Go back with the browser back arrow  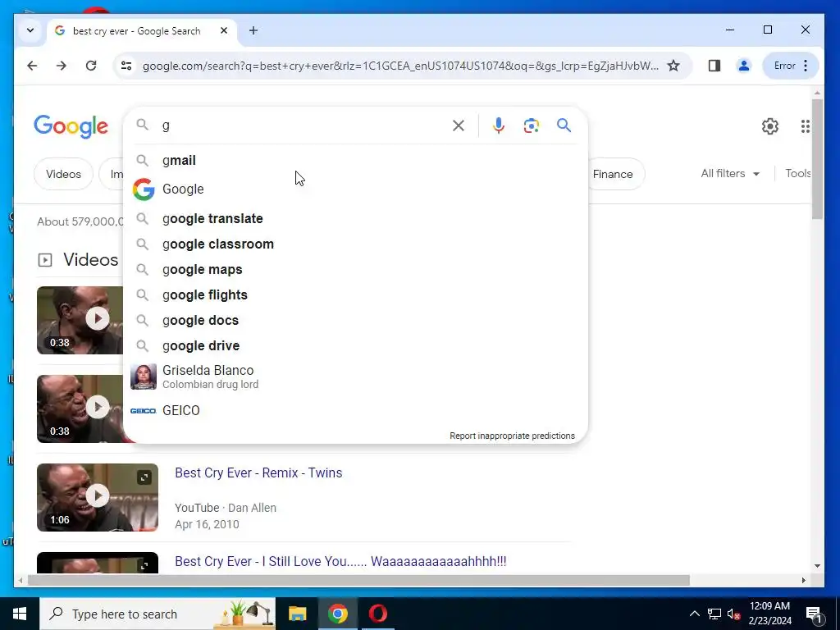(32, 66)
